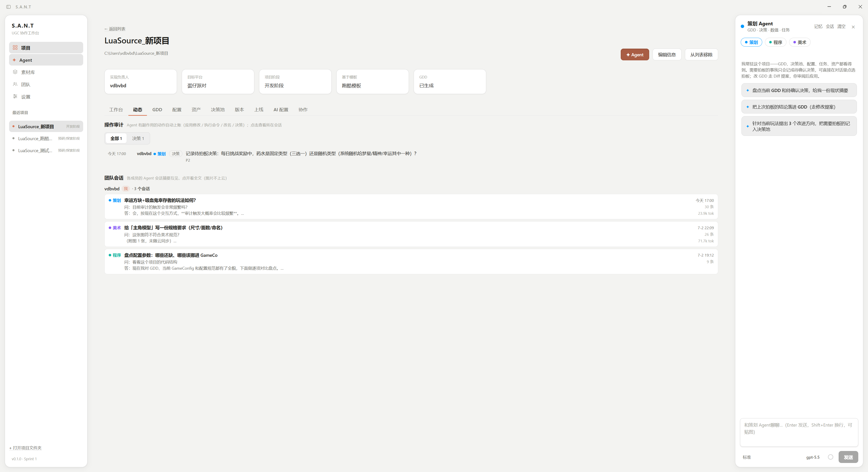The image size is (868, 472).
Task: Open the 素材库 layers icon in sidebar
Action: coord(15,72)
